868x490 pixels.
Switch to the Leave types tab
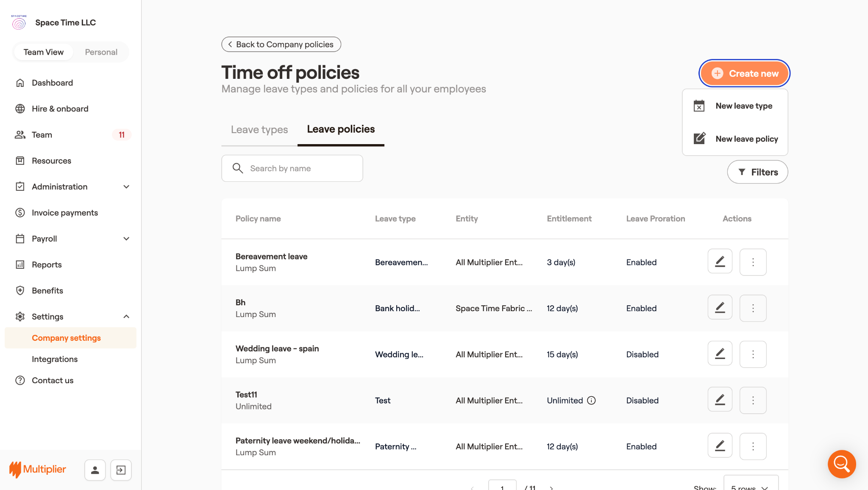(259, 130)
